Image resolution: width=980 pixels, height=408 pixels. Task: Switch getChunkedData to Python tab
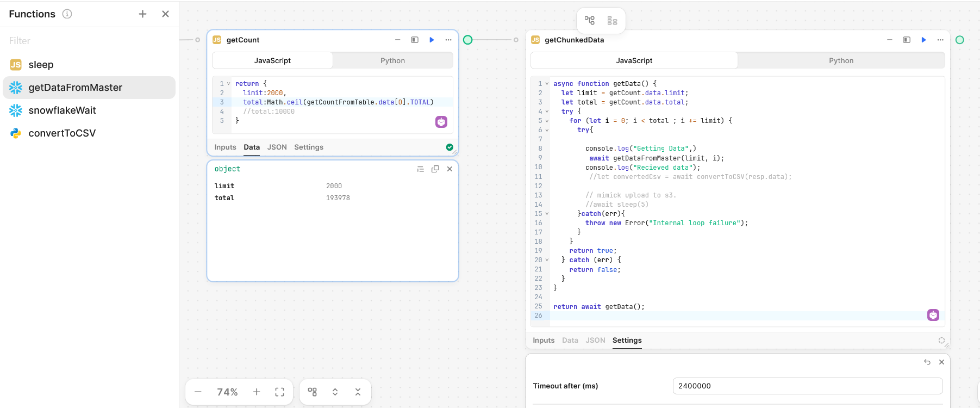click(841, 60)
